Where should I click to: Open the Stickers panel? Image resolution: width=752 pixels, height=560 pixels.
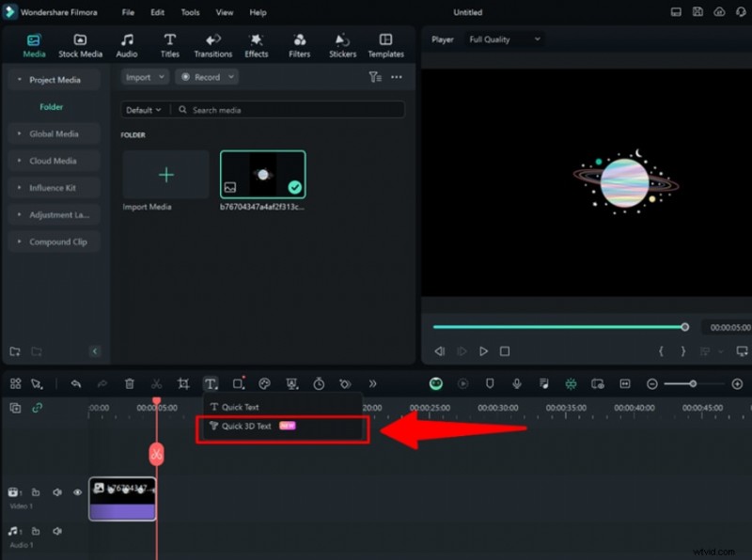point(342,45)
